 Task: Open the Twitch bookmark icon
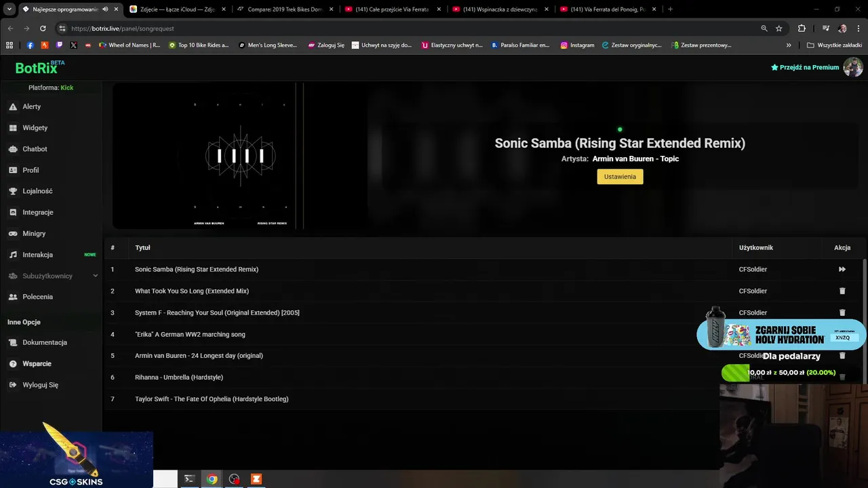(59, 45)
